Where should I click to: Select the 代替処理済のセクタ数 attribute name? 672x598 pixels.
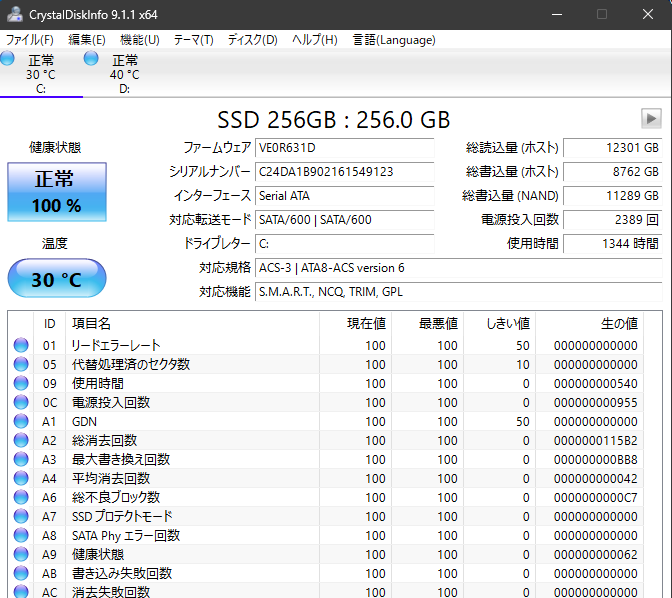131,364
